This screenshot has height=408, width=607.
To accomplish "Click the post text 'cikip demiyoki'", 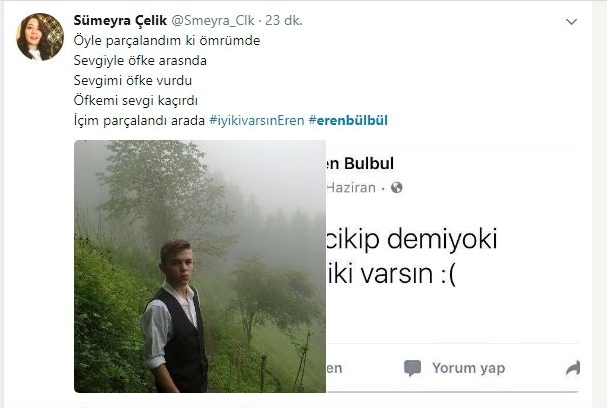I will tap(412, 239).
